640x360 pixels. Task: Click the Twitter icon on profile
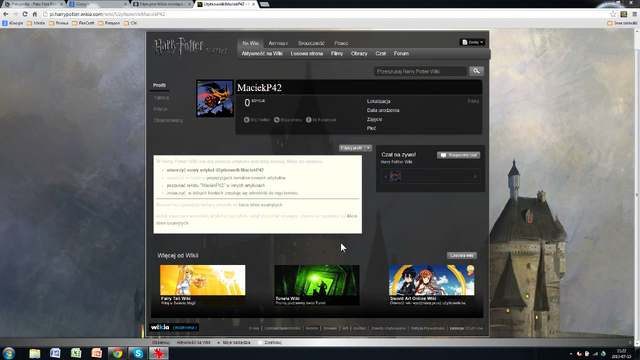pyautogui.click(x=247, y=120)
